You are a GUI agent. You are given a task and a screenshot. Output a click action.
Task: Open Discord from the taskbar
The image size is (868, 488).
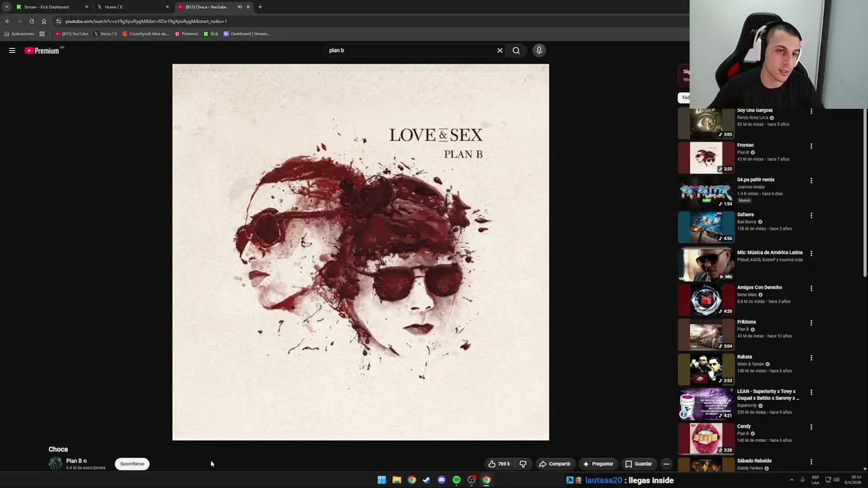(441, 480)
